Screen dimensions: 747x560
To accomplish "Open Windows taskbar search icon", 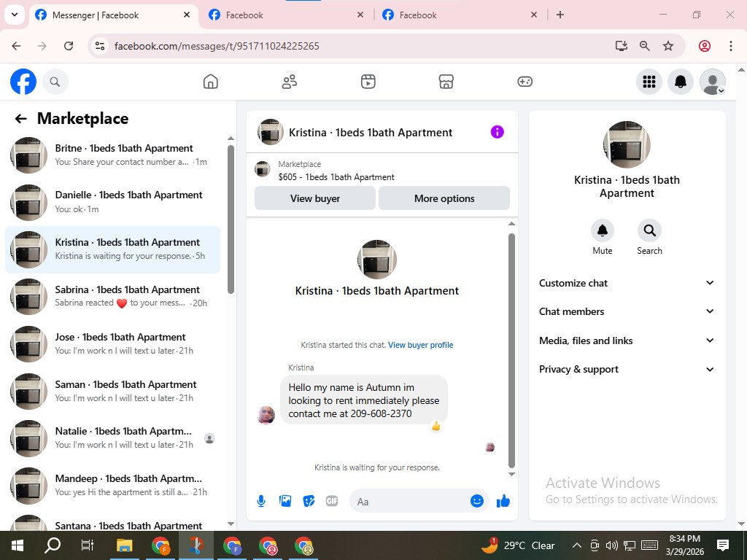I will [53, 545].
